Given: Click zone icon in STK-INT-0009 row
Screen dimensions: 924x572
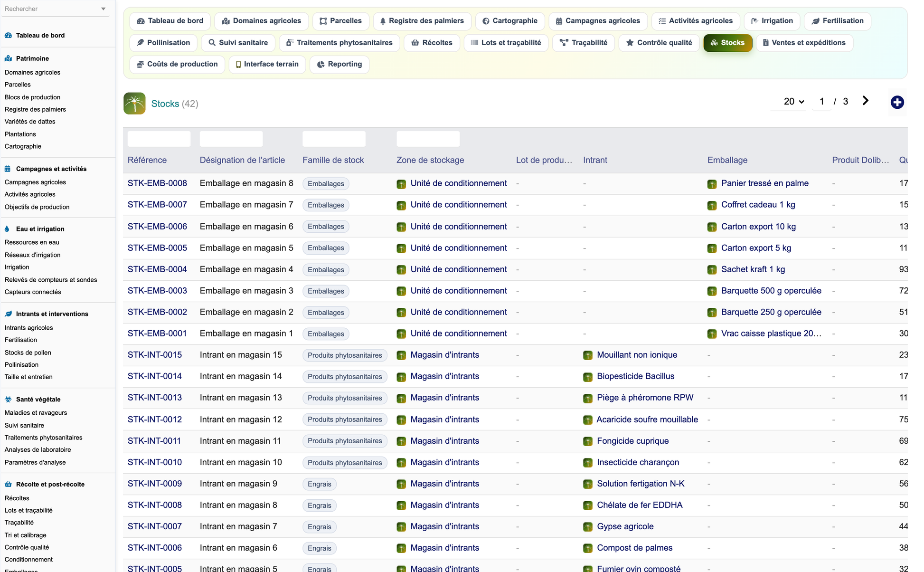Looking at the screenshot, I should coord(401,484).
